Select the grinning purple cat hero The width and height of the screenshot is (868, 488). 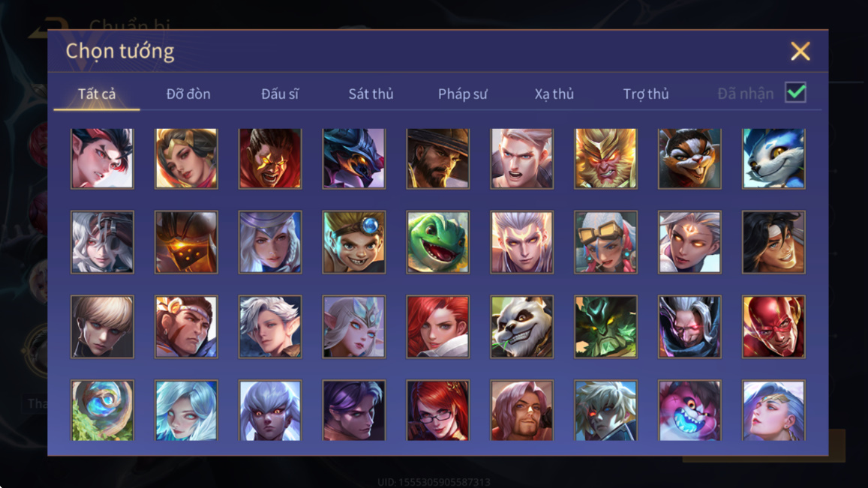[689, 411]
